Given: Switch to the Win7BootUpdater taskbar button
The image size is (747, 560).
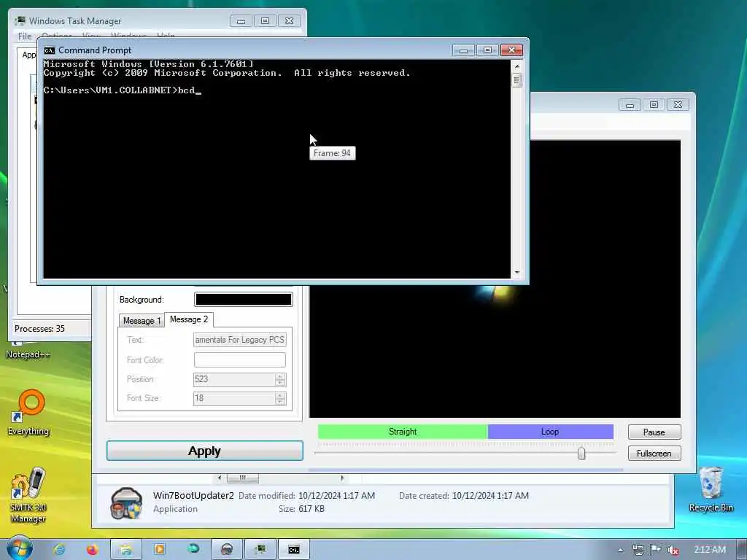Looking at the screenshot, I should click(x=227, y=550).
